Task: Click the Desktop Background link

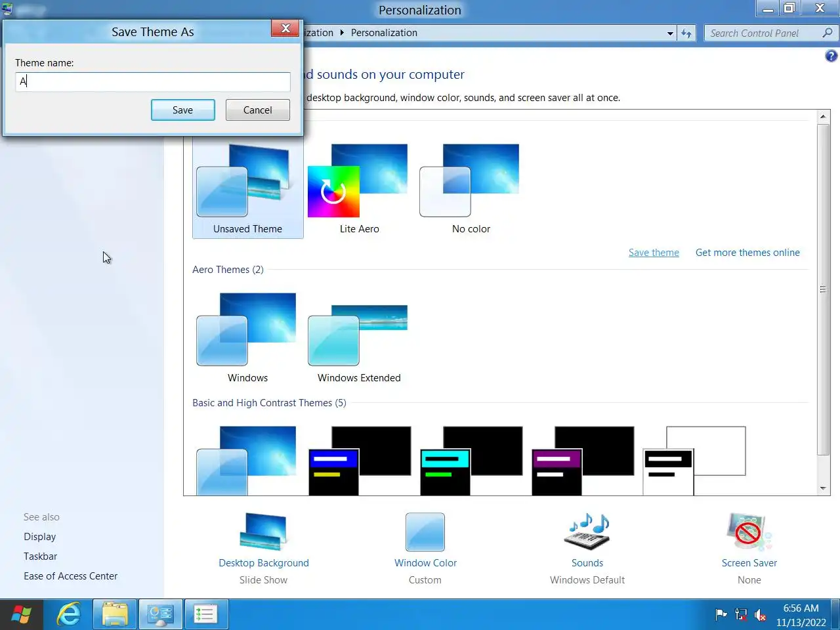Action: [x=264, y=563]
